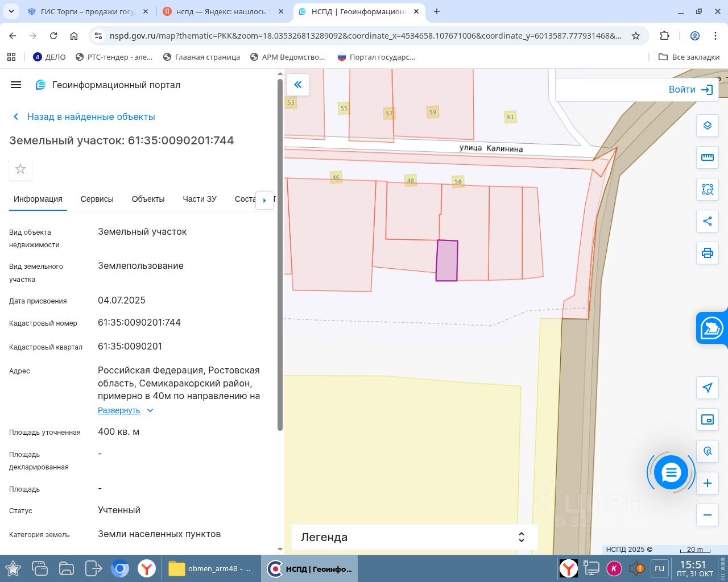
Task: Open the hamburger menu of the portal
Action: pyautogui.click(x=16, y=85)
